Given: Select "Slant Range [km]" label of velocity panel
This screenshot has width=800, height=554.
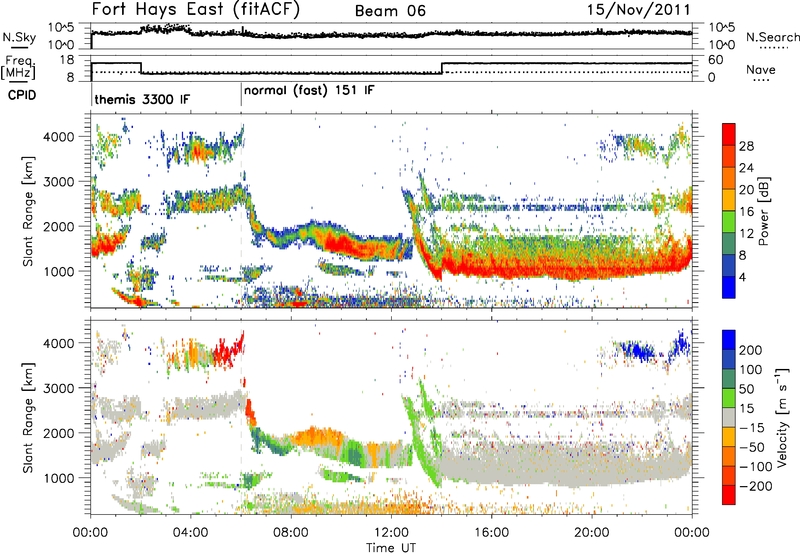Looking at the screenshot, I should click(28, 417).
